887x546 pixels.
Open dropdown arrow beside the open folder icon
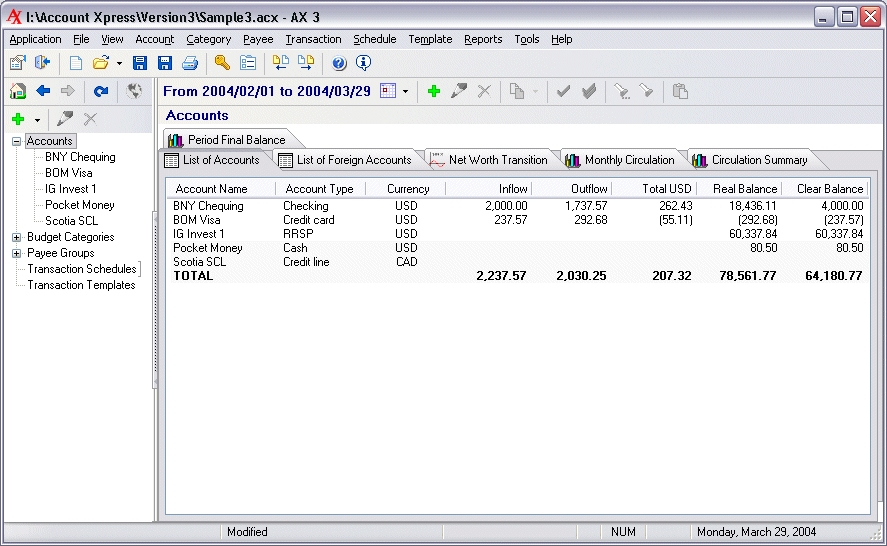coord(119,63)
